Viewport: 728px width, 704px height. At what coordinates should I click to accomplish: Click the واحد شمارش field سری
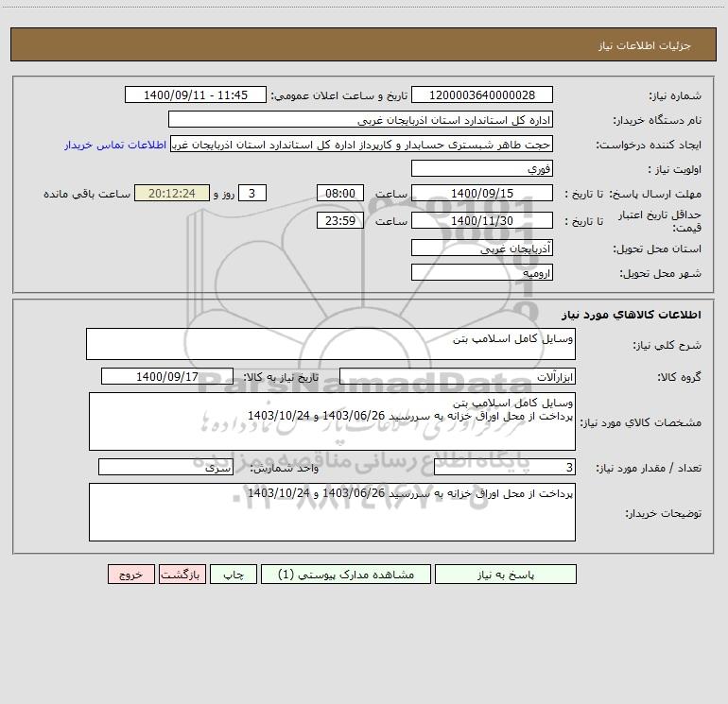click(x=165, y=468)
